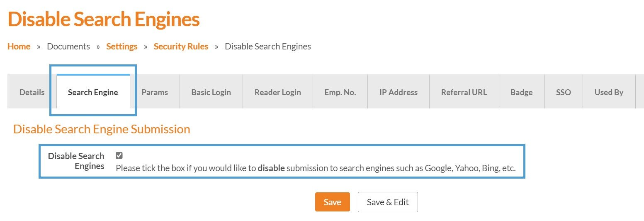
Task: Untick the Disable Search Engines checkbox
Action: 119,155
